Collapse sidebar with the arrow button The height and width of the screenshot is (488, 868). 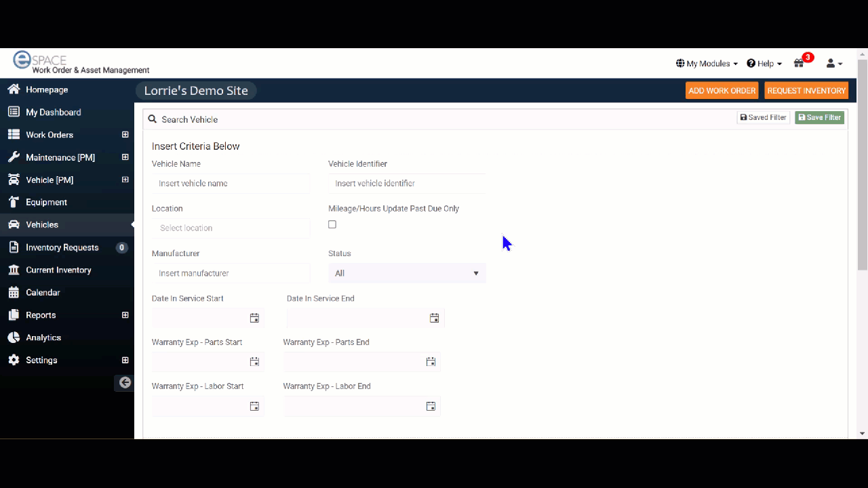point(125,382)
